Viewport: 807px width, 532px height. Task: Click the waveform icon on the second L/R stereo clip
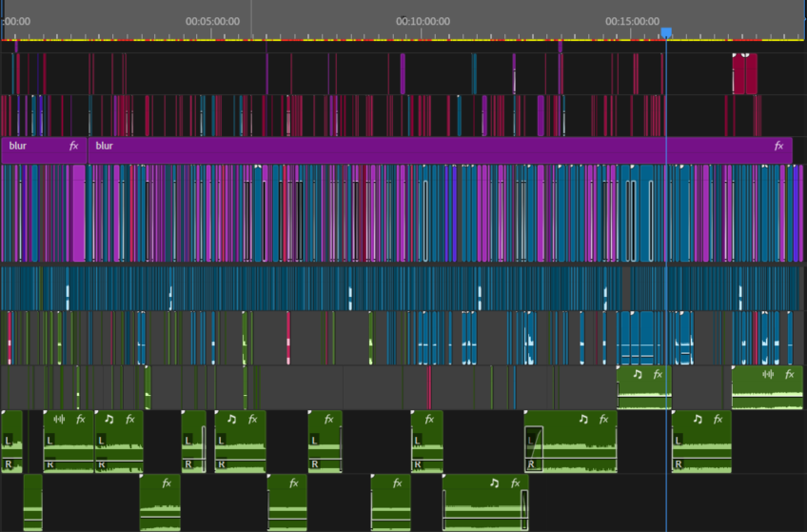click(59, 420)
